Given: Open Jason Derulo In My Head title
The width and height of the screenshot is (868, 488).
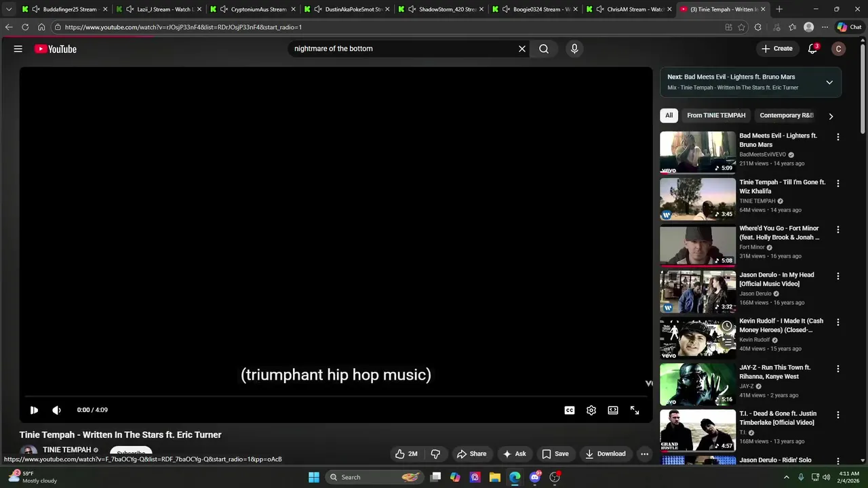Looking at the screenshot, I should coord(776,279).
